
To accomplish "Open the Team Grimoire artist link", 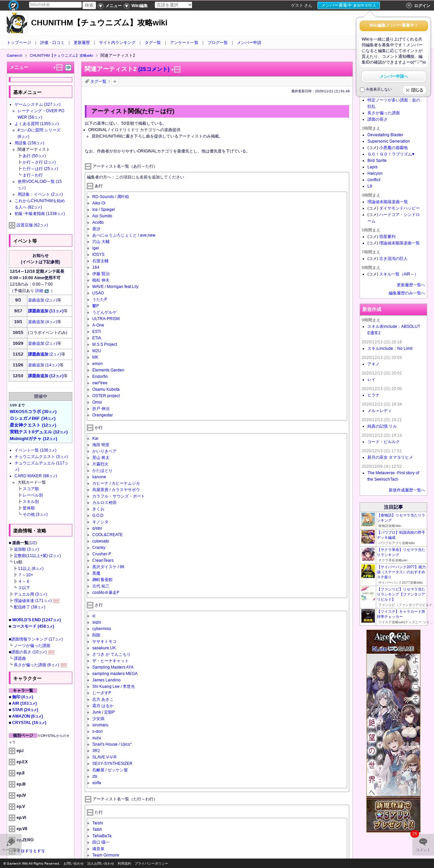I will point(106,855).
